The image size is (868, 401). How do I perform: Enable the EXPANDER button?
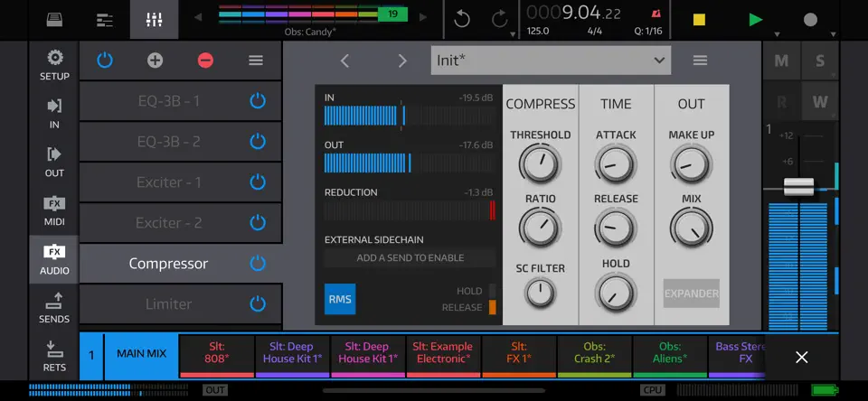692,294
